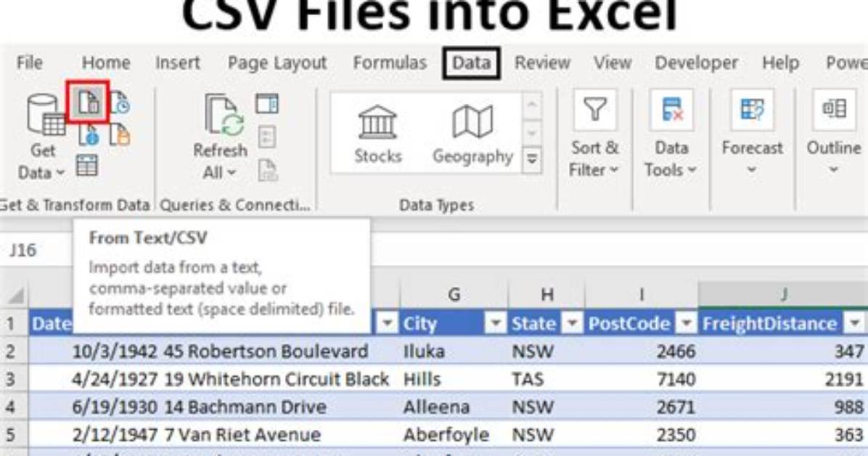The image size is (868, 456).
Task: Select column G header
Action: coord(454,294)
